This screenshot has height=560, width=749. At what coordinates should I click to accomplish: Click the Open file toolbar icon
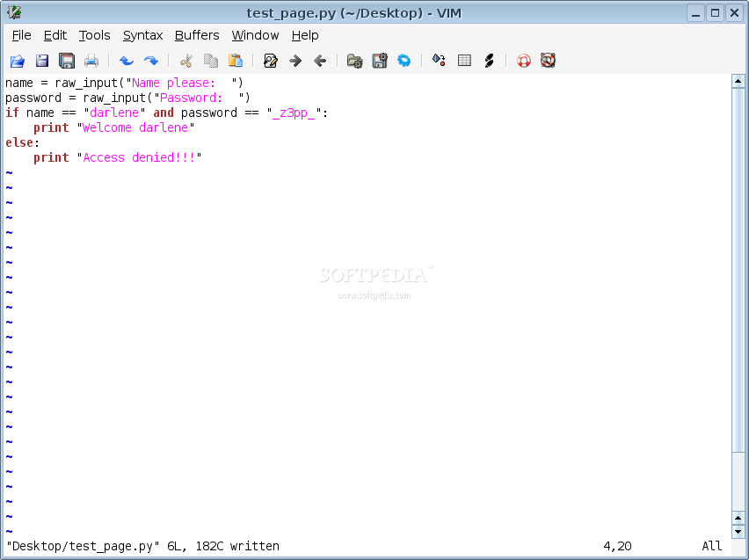pyautogui.click(x=18, y=61)
